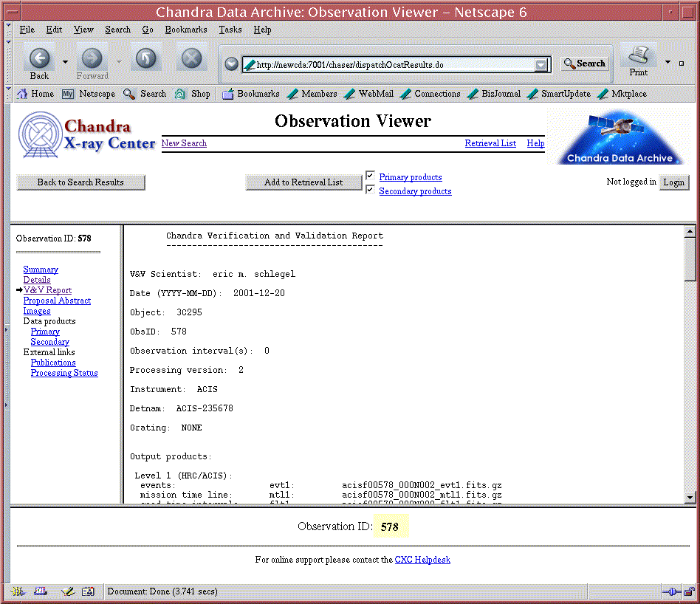Open Home from the personal toolbar
This screenshot has height=604, width=700.
35,94
